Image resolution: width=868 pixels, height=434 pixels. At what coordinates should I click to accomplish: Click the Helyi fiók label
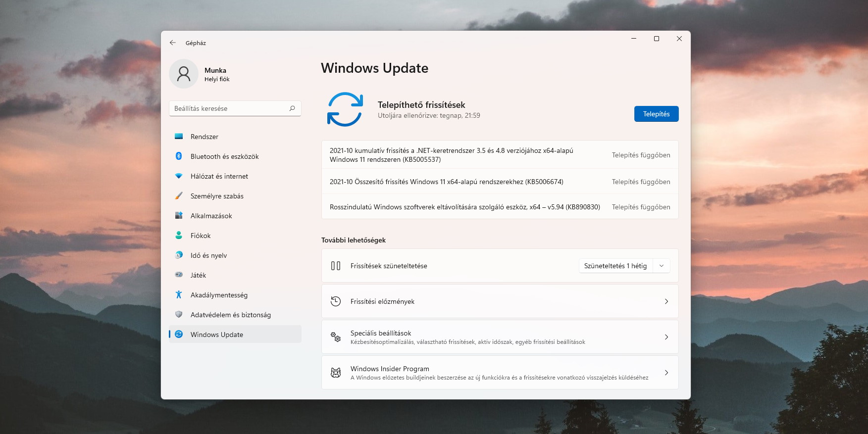tap(217, 79)
